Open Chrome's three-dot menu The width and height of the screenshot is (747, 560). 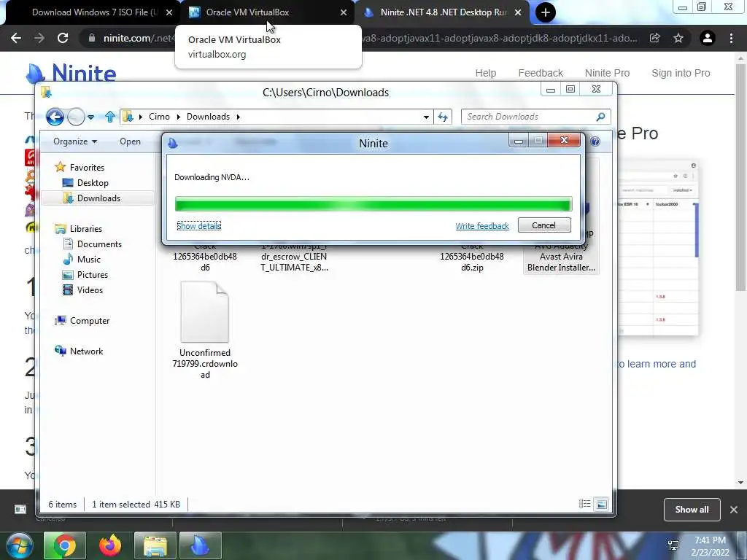tap(731, 38)
